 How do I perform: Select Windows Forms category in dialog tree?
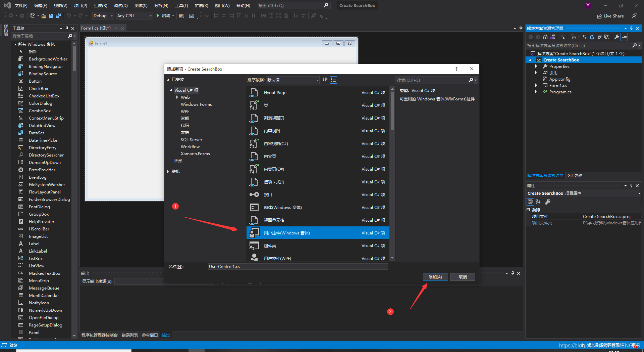[196, 104]
